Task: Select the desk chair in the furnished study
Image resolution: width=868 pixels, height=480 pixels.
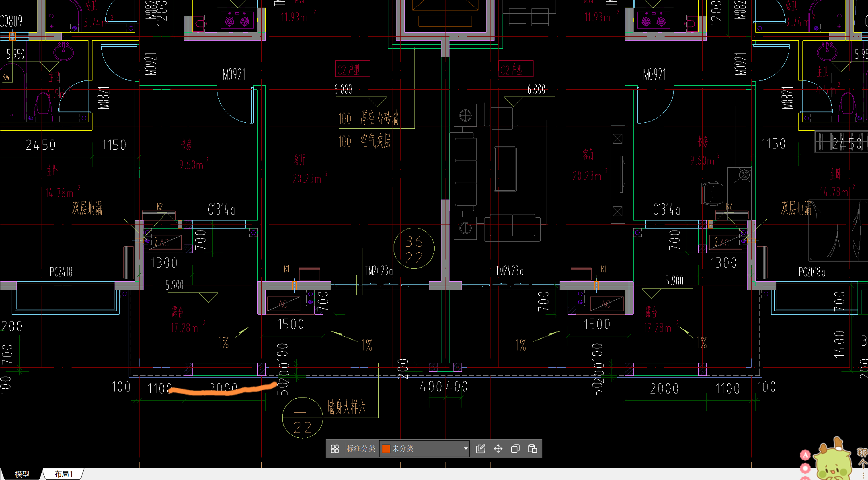Action: point(712,194)
